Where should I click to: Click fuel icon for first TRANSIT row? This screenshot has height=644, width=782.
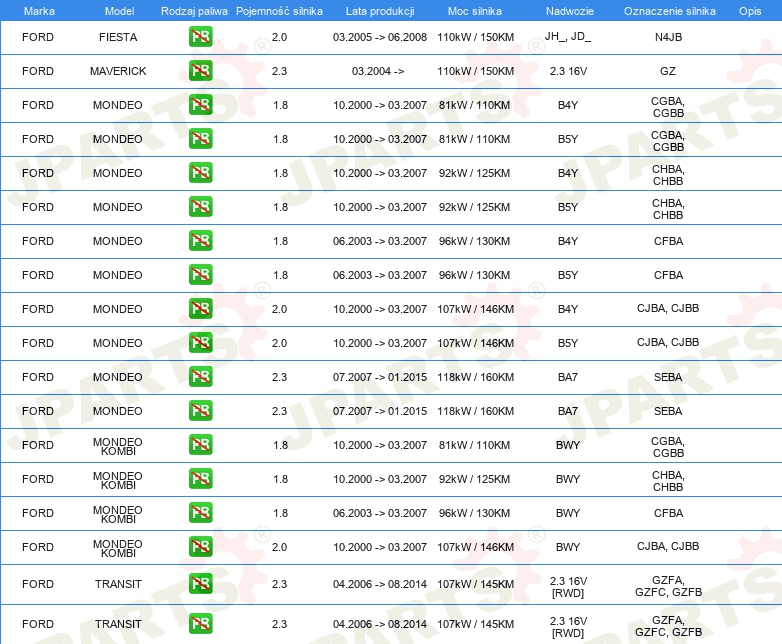pos(200,584)
